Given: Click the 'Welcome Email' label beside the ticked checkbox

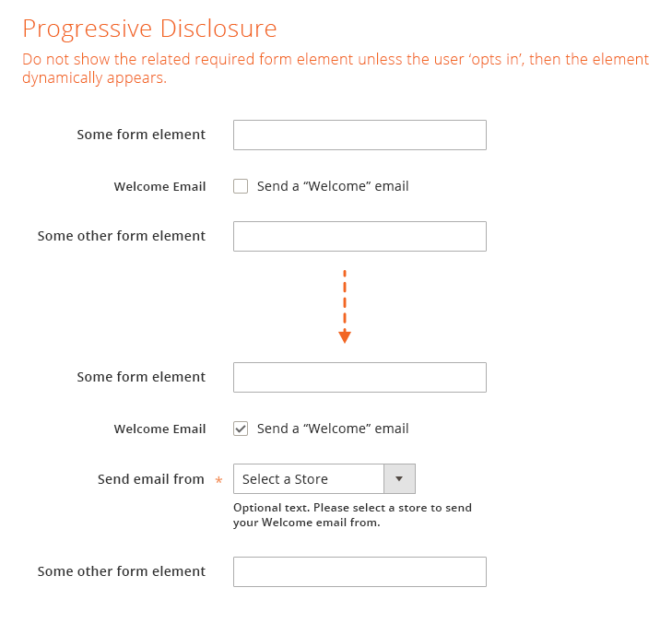Looking at the screenshot, I should 159,429.
